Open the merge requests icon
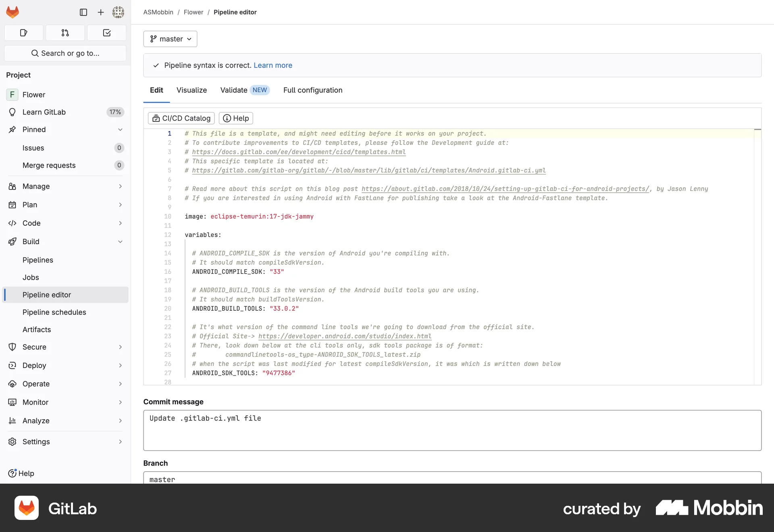 [65, 33]
